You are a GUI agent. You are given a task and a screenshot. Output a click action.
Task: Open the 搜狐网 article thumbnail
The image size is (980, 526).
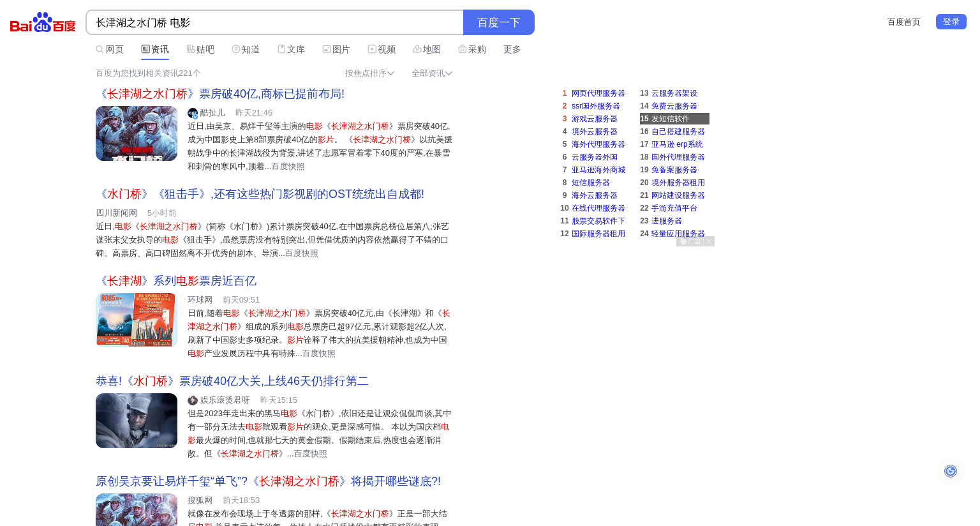[x=137, y=509]
